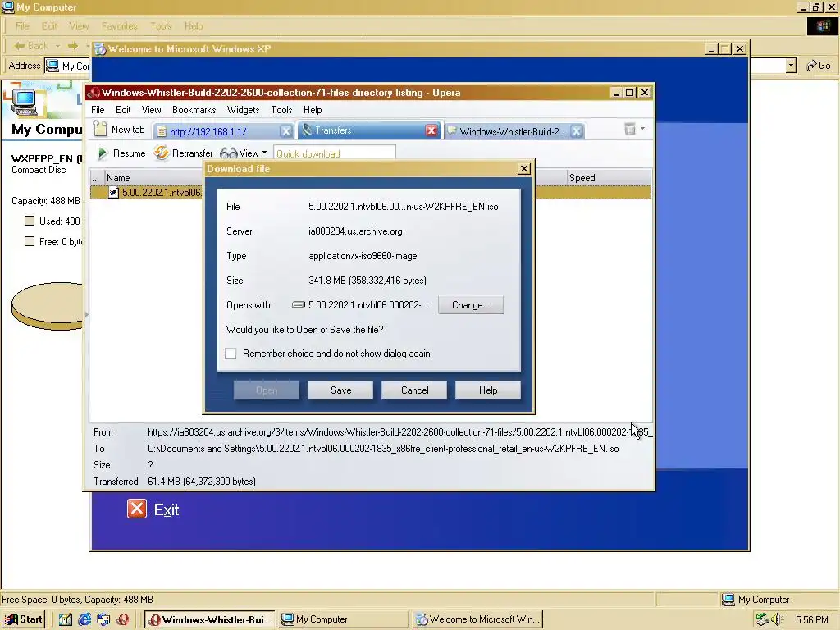
Task: Close the Windows-Whistler-Build tab
Action: pyautogui.click(x=577, y=131)
